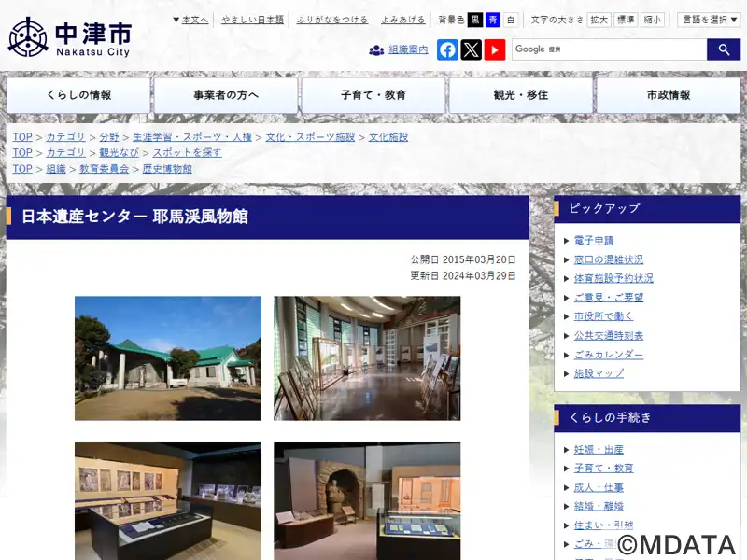Start read-aloud with よみあげる
Image resolution: width=747 pixels, height=560 pixels.
point(402,20)
